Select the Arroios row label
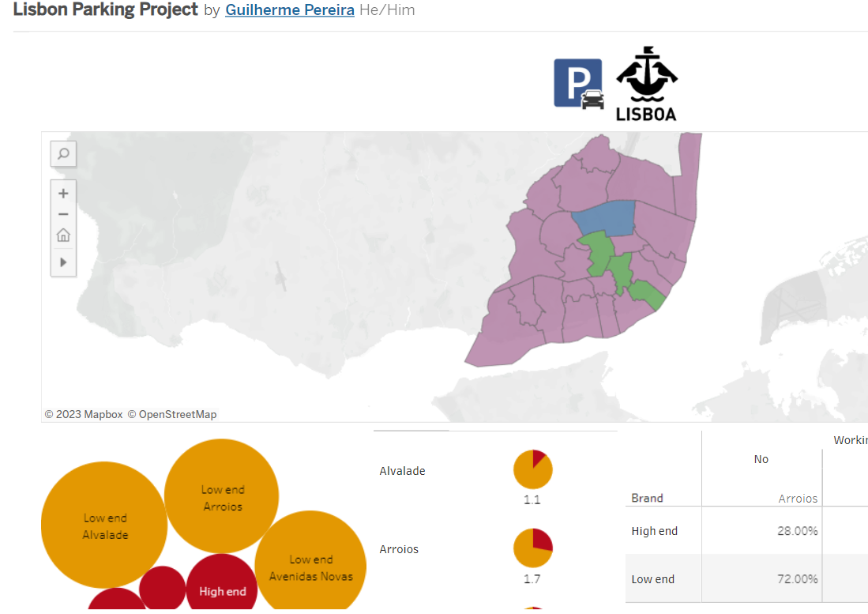 [399, 549]
